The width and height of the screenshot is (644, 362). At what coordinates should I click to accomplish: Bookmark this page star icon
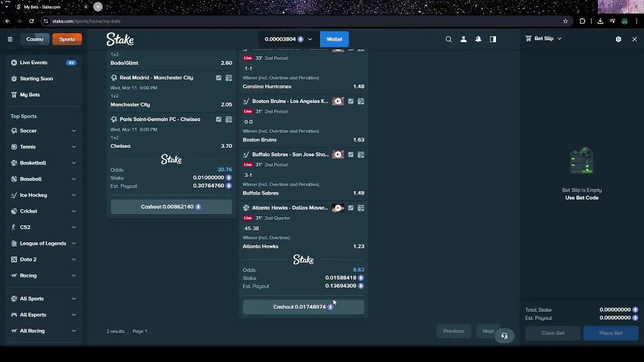click(x=566, y=21)
